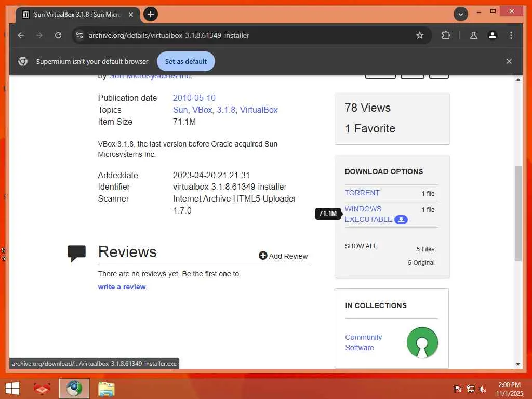This screenshot has height=399, width=532.
Task: Go back to the previous page
Action: click(x=21, y=35)
